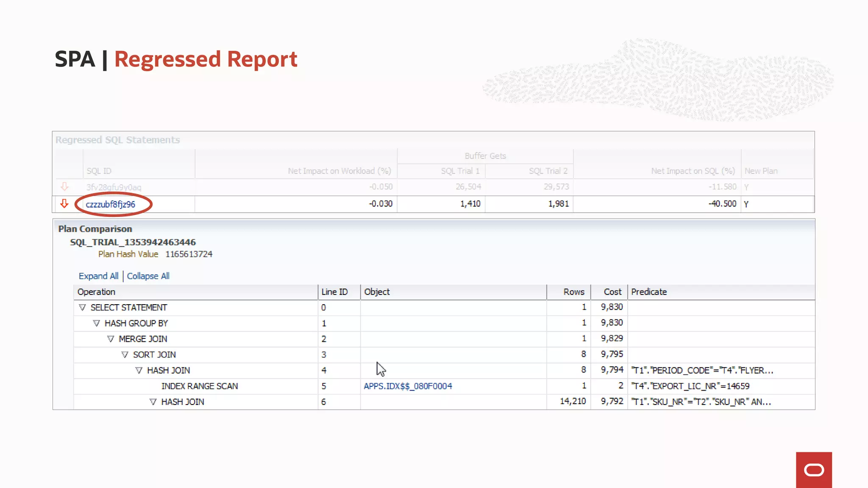
Task: Click the Operation column header
Action: [x=96, y=292]
